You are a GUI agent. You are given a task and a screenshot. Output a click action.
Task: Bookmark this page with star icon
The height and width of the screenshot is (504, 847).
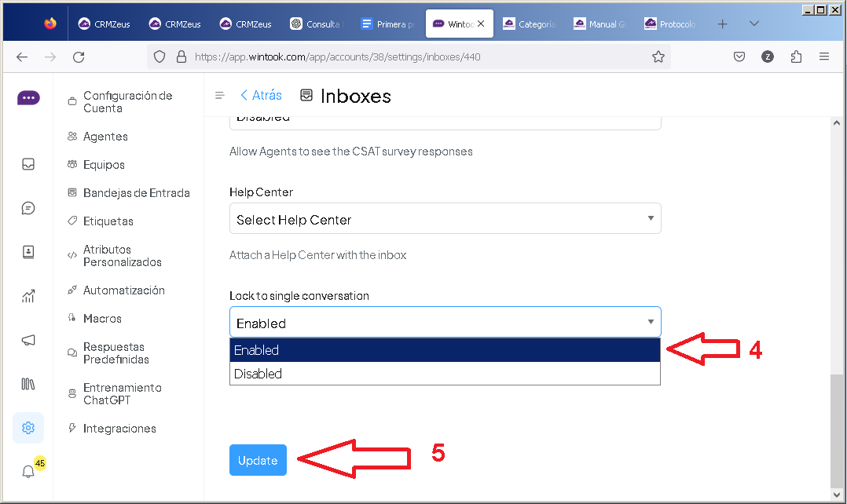(658, 57)
